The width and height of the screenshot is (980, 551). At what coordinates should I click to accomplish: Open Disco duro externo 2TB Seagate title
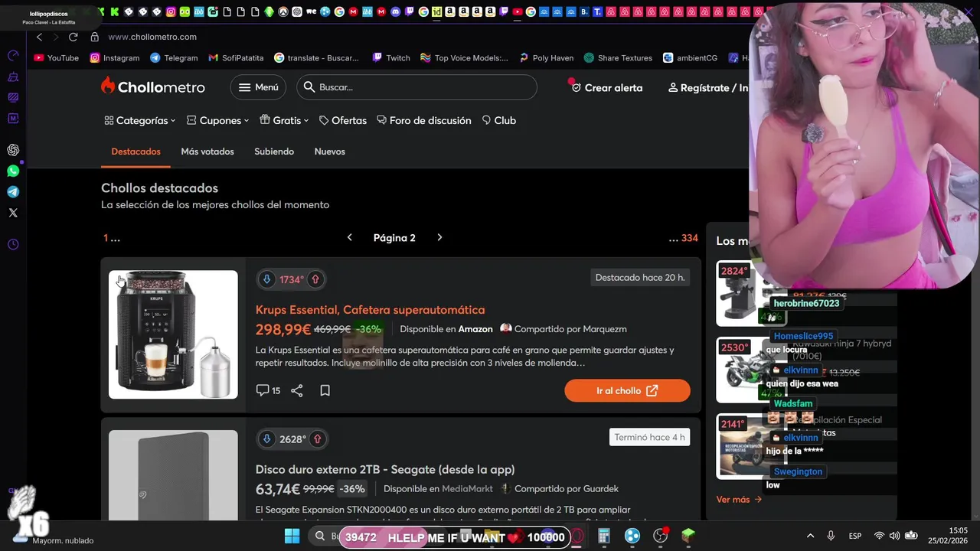coord(385,469)
